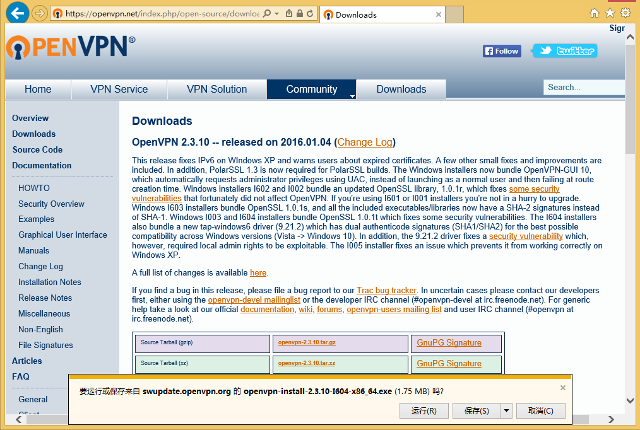
Task: Open address bar dropdown arrow
Action: pyautogui.click(x=277, y=13)
